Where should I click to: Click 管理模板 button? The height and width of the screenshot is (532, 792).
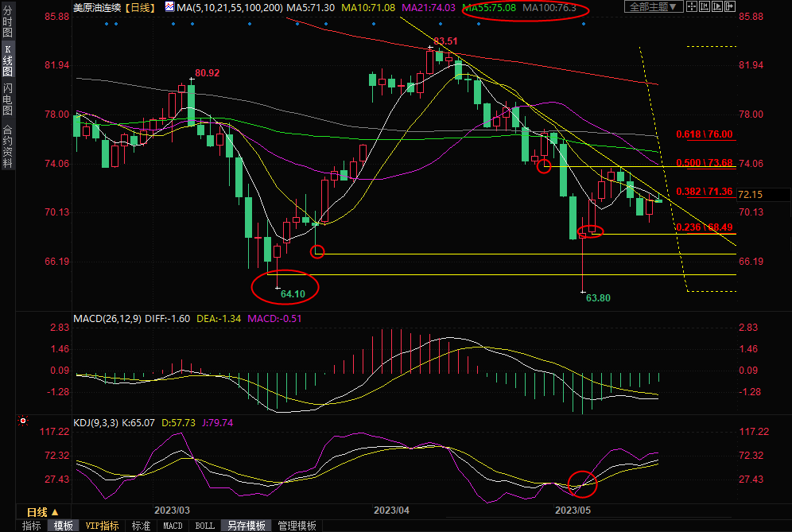click(x=297, y=526)
